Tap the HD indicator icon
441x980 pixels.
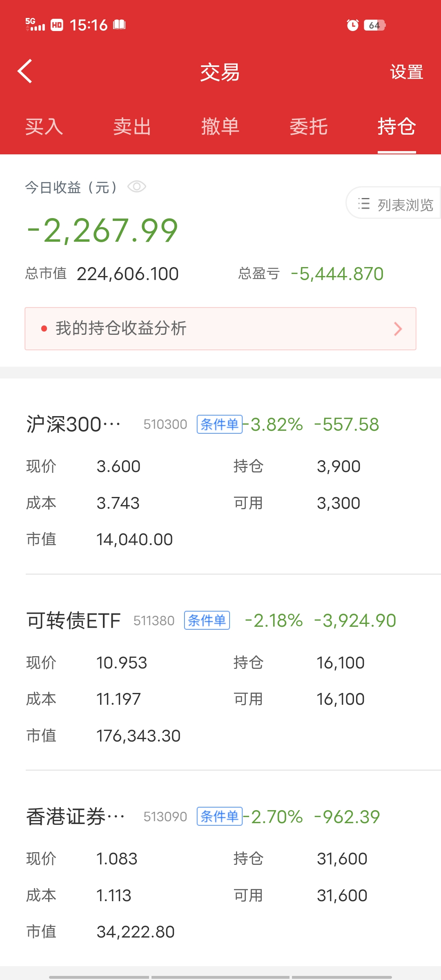(x=57, y=25)
